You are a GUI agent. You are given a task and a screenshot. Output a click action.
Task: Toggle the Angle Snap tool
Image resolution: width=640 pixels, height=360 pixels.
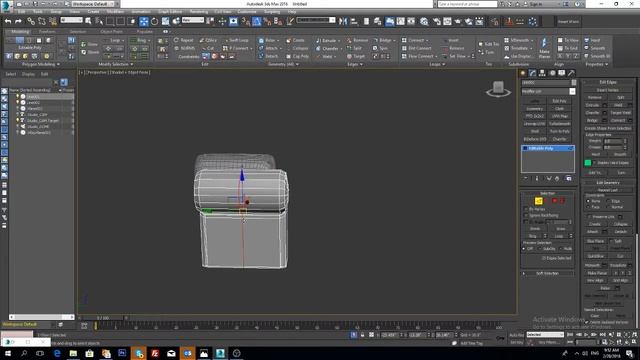257,21
